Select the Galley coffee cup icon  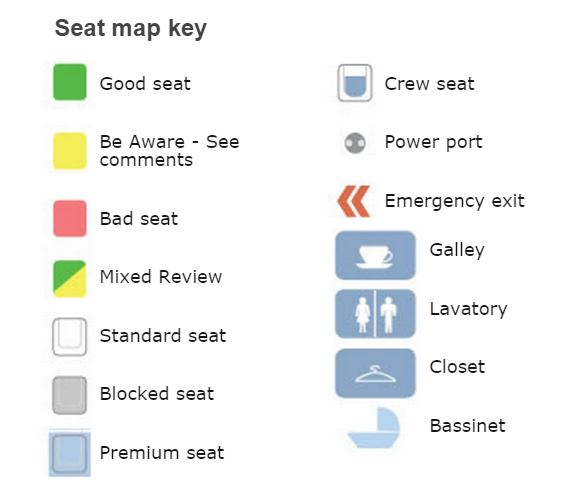(x=375, y=255)
